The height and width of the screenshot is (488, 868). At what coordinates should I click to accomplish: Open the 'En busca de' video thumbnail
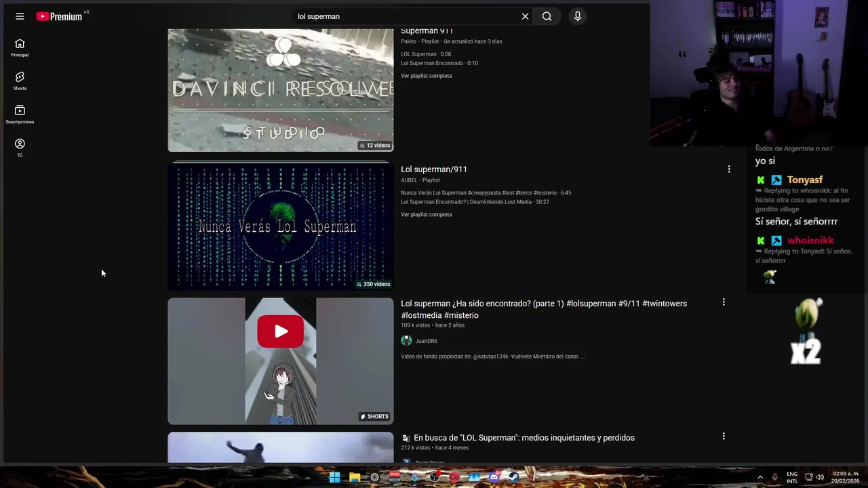click(x=281, y=448)
